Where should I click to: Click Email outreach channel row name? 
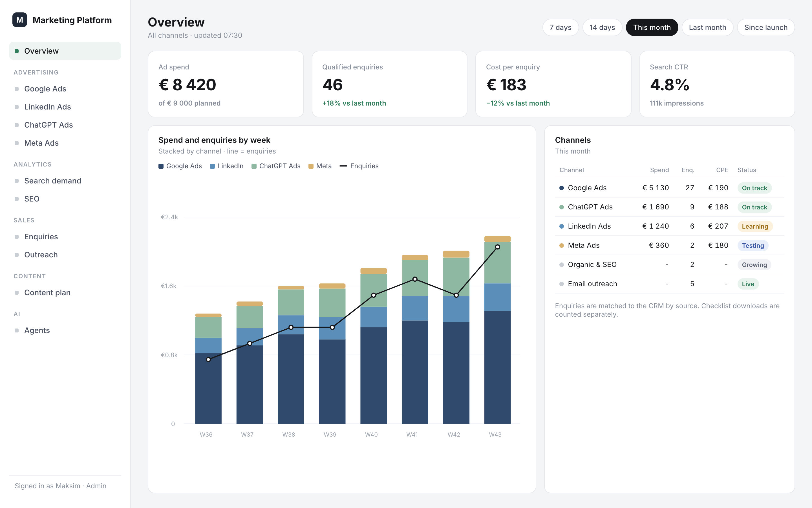(x=592, y=284)
